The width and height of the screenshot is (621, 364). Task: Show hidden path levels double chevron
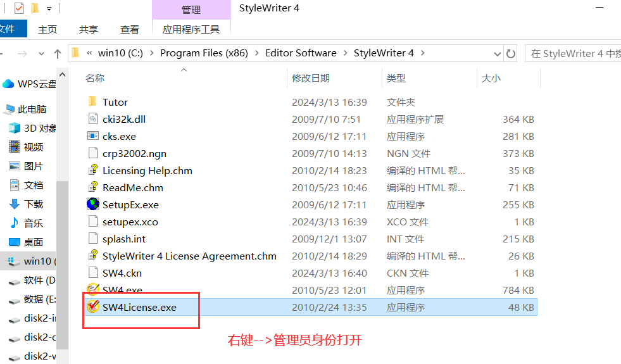[x=89, y=53]
